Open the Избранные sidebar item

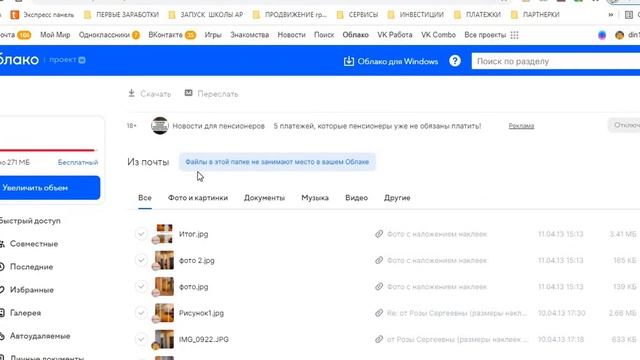27,290
